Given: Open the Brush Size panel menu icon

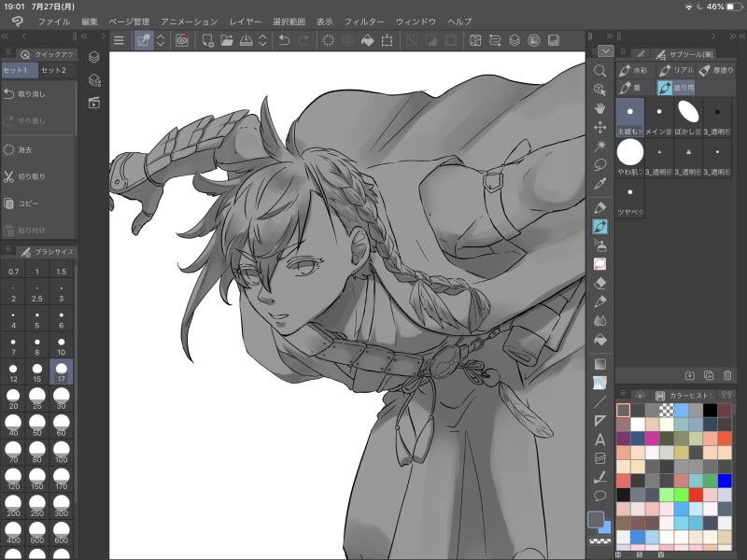Looking at the screenshot, I should coord(7,248).
